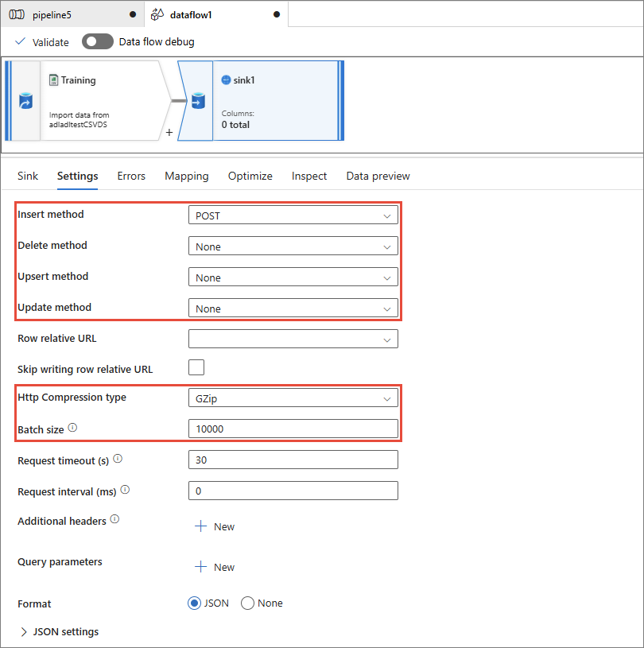Click the CSV dataset icon beside Training

coord(53,80)
